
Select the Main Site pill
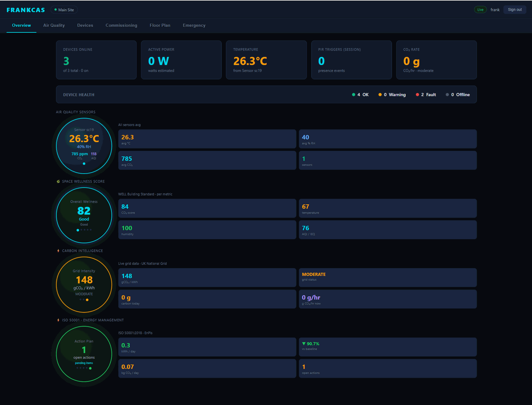(x=64, y=10)
